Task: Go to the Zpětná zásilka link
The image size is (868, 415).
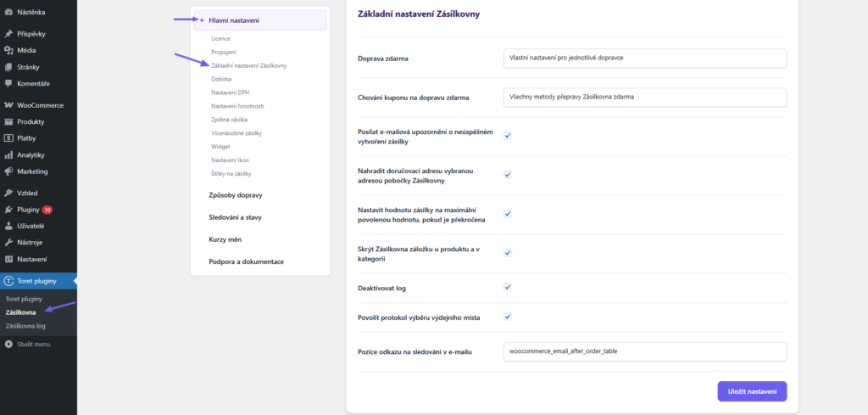Action: tap(229, 119)
